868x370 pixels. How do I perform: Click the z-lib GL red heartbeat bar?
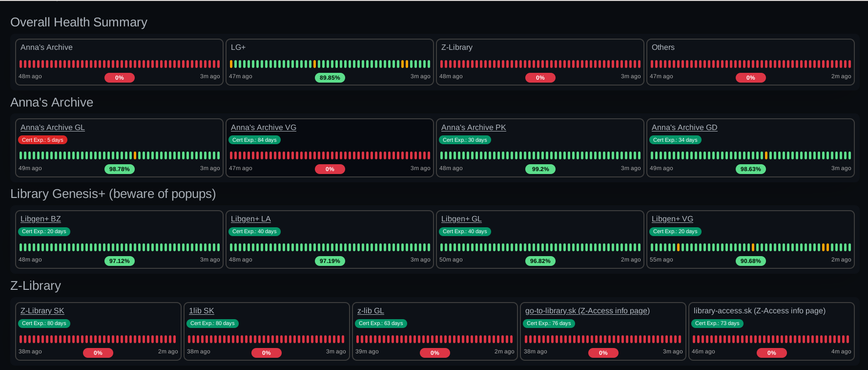click(434, 339)
